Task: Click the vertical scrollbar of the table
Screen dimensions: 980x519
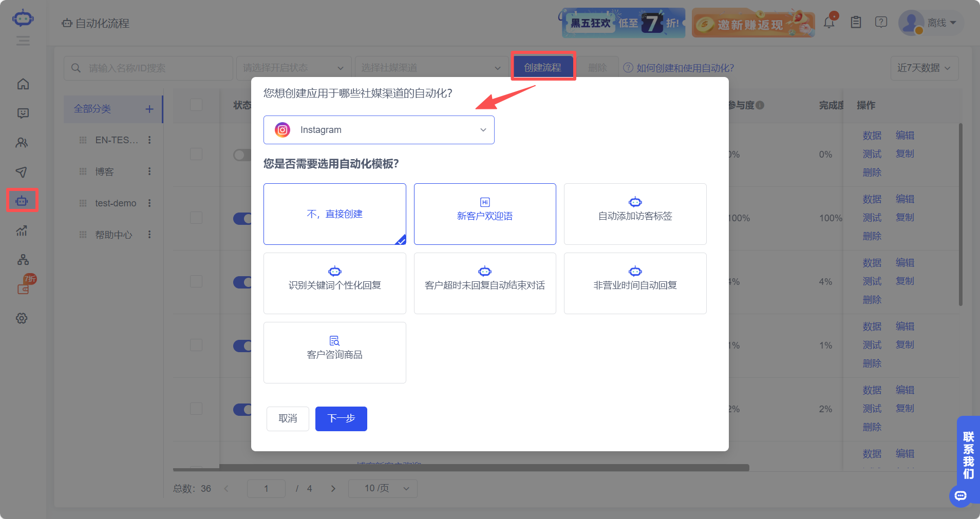Action: [960, 215]
